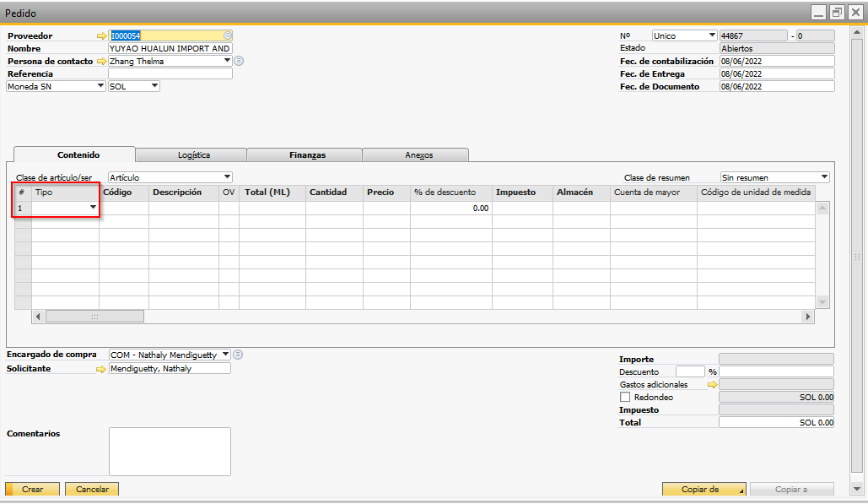Click the Estado value Abiertos

[777, 48]
